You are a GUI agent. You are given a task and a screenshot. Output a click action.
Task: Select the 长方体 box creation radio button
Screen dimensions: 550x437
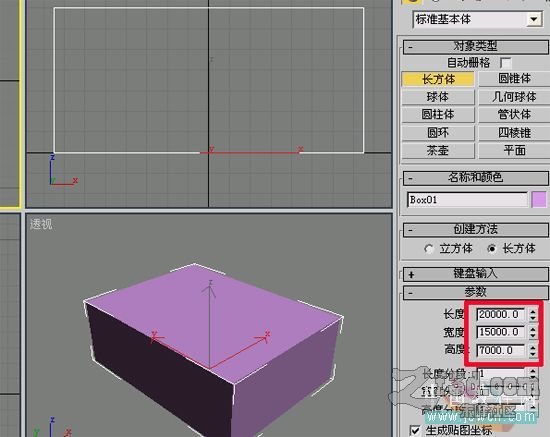[491, 249]
